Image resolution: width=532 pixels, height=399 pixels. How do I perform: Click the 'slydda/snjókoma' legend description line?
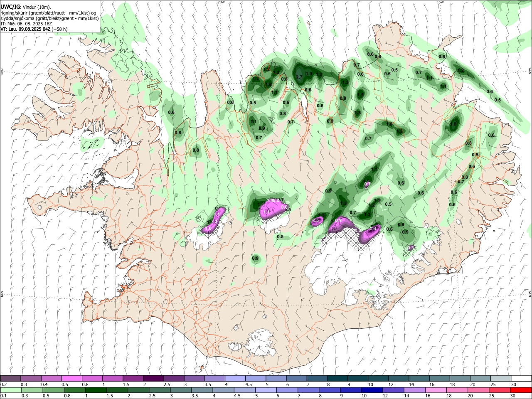[x=49, y=18]
